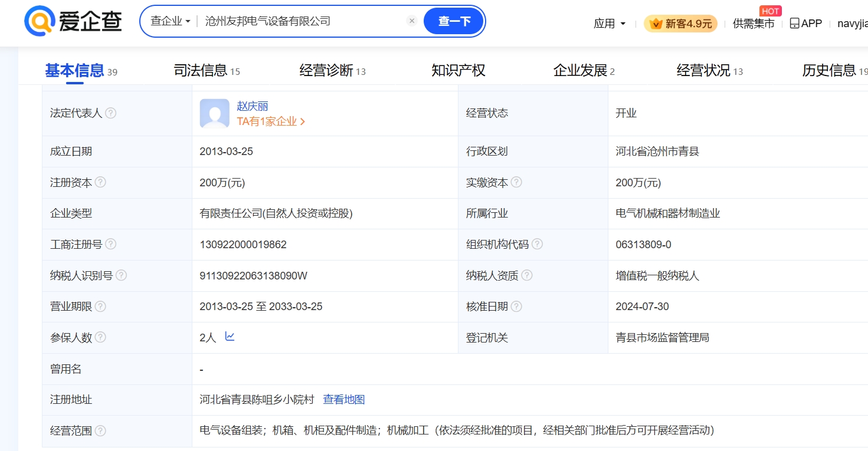Go to the 经营状况 tab
The image size is (868, 451).
710,71
